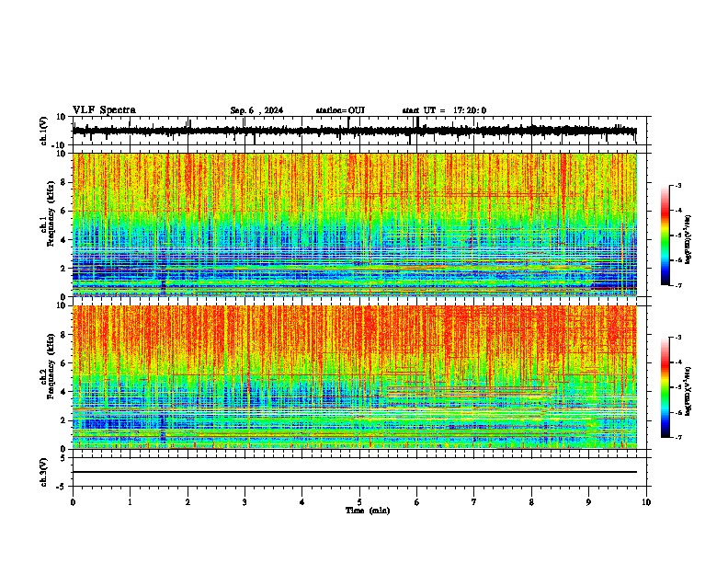The image size is (728, 563).
Task: Click the "-7" label below ch.2 color bar
Action: [678, 437]
